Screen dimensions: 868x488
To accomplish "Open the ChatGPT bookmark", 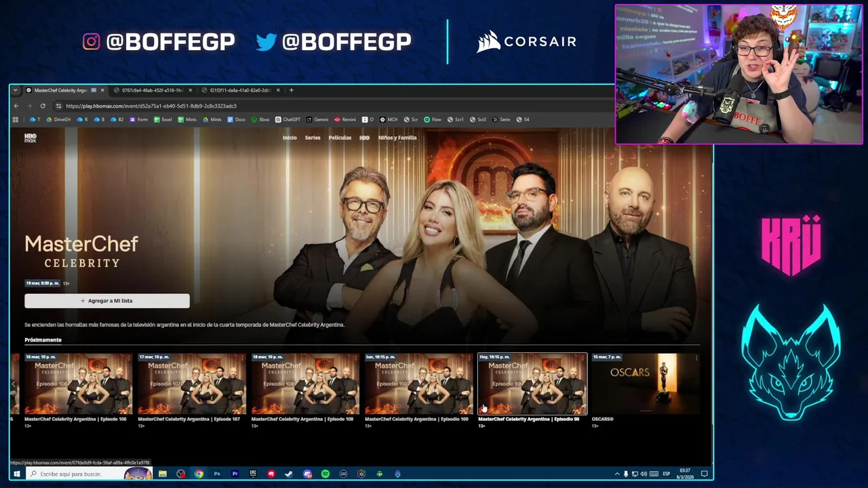I will click(x=288, y=119).
